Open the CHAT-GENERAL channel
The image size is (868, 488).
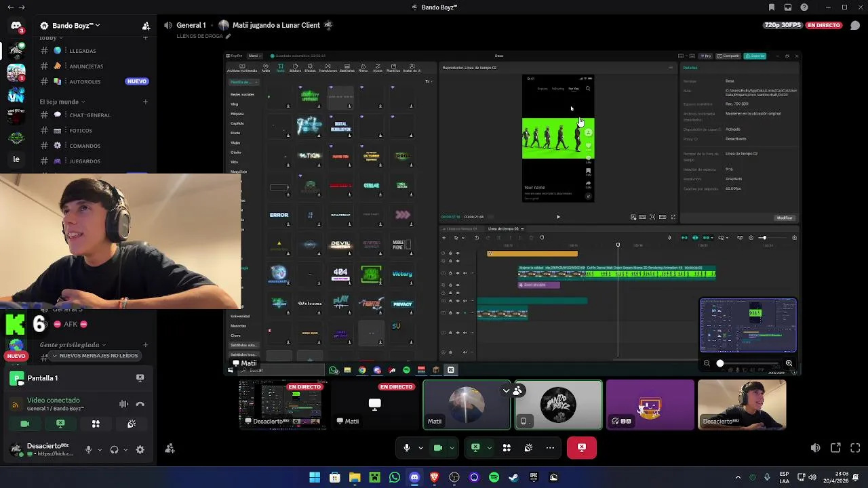[x=95, y=115]
